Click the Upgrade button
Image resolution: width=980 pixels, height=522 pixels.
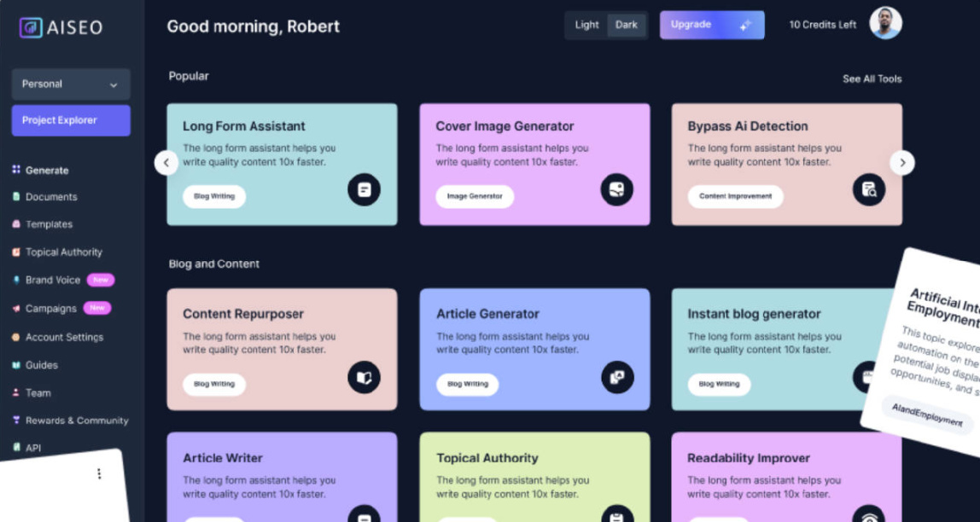(x=712, y=25)
